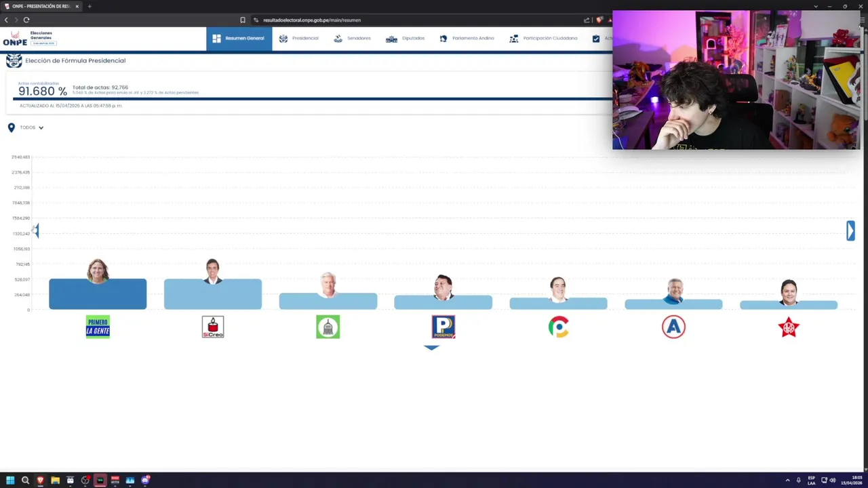Click the Total de actas: 92,766 text
Image resolution: width=868 pixels, height=488 pixels.
coord(100,87)
